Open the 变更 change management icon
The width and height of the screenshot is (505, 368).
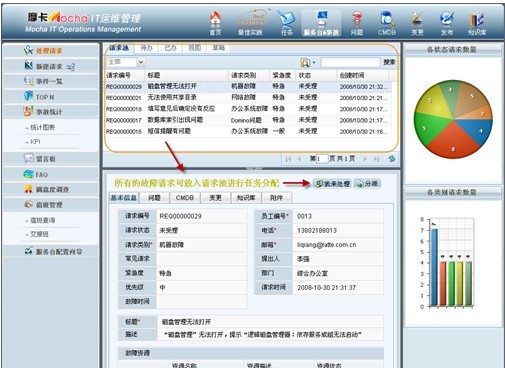click(x=417, y=23)
